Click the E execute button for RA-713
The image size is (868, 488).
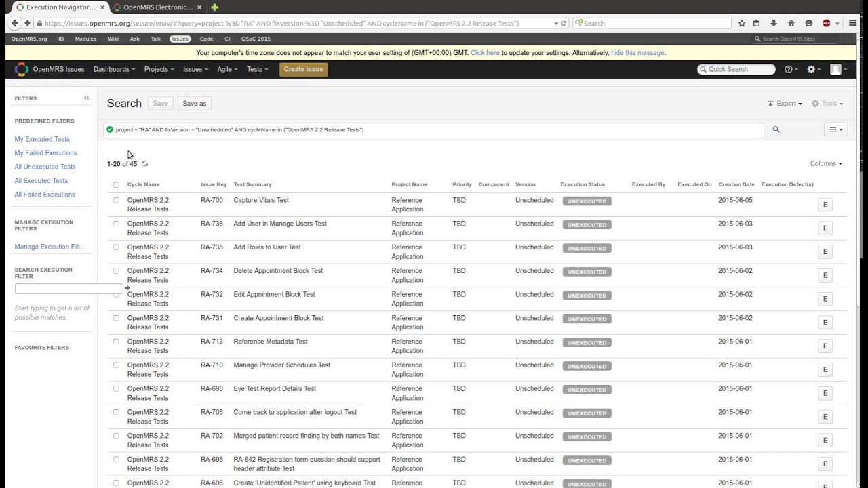point(825,346)
